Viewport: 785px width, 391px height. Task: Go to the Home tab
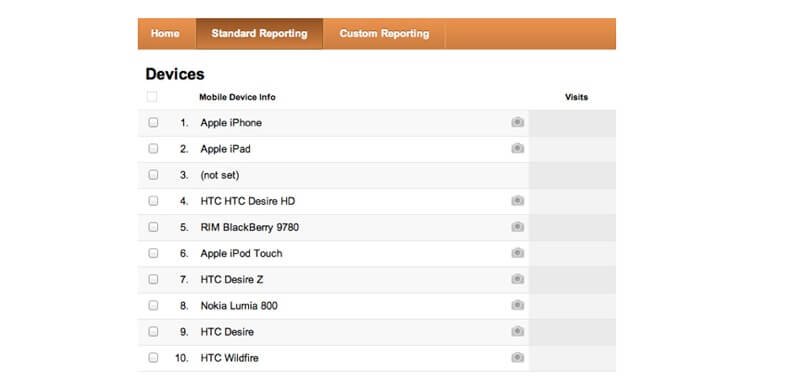pyautogui.click(x=167, y=34)
